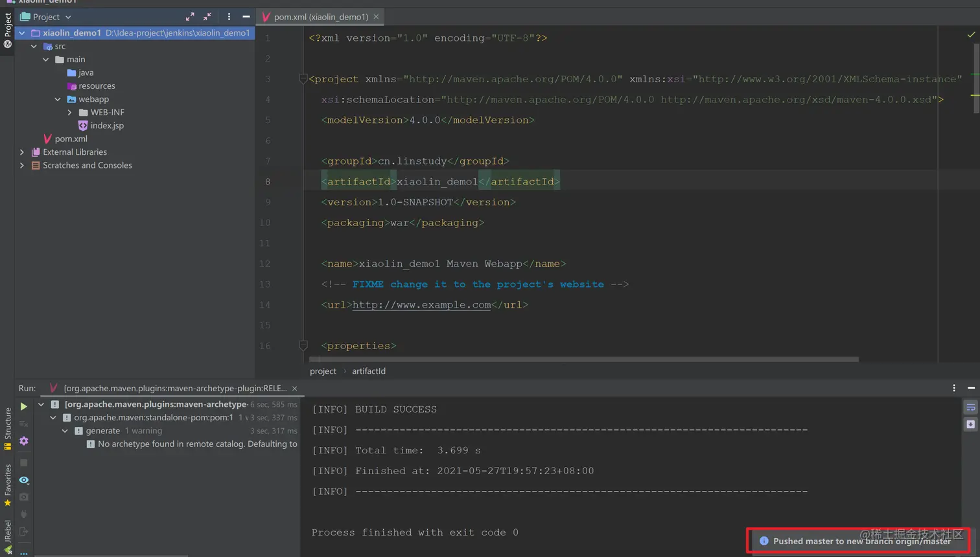Fold the project tag at line 3 gutter
This screenshot has width=980, height=557.
pyautogui.click(x=303, y=79)
